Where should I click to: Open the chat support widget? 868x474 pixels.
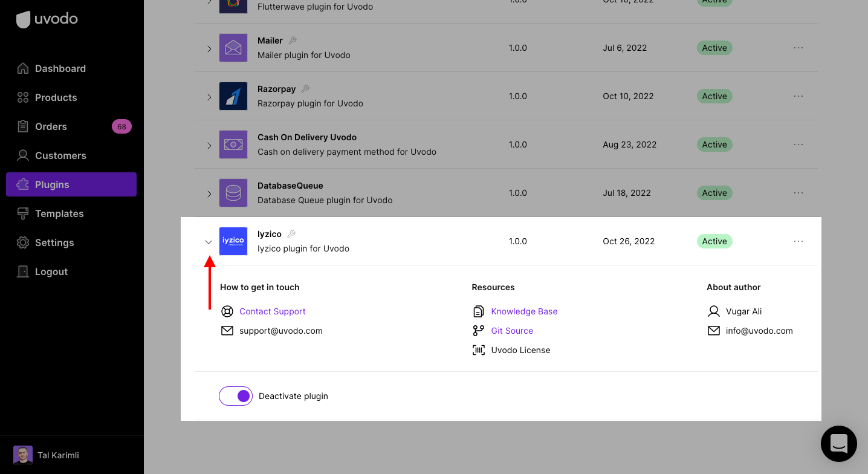tap(839, 444)
